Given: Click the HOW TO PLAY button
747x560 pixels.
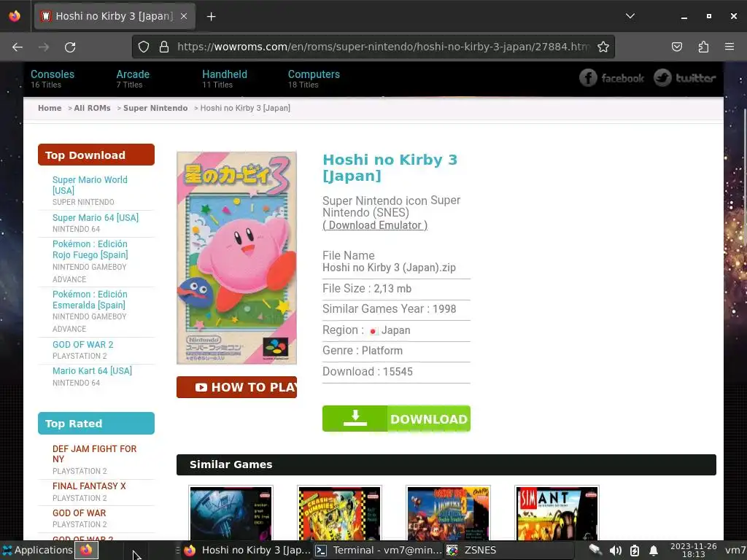Looking at the screenshot, I should tap(236, 387).
